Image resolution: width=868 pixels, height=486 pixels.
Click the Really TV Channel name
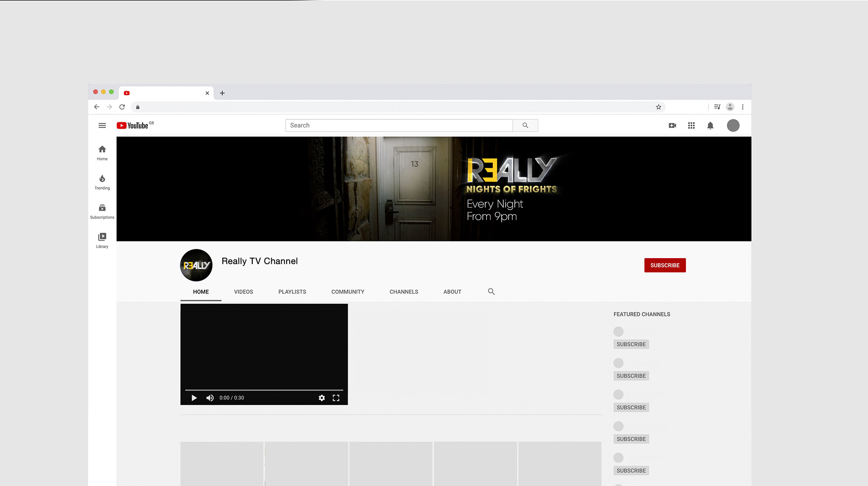coord(259,261)
